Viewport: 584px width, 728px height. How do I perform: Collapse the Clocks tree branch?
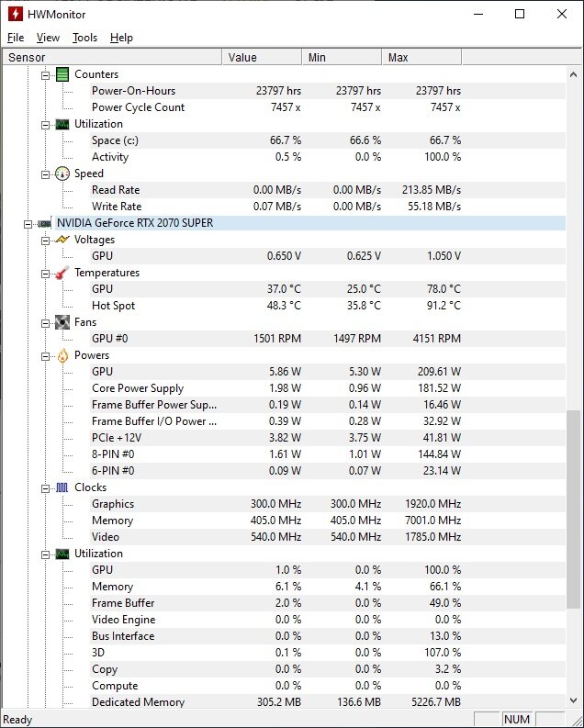46,487
